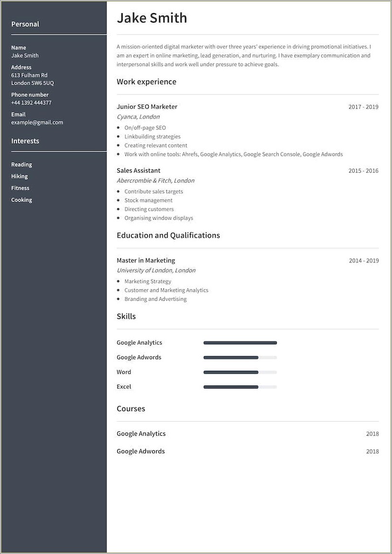392x554 pixels.
Task: Click the Cooking interest item
Action: [21, 200]
